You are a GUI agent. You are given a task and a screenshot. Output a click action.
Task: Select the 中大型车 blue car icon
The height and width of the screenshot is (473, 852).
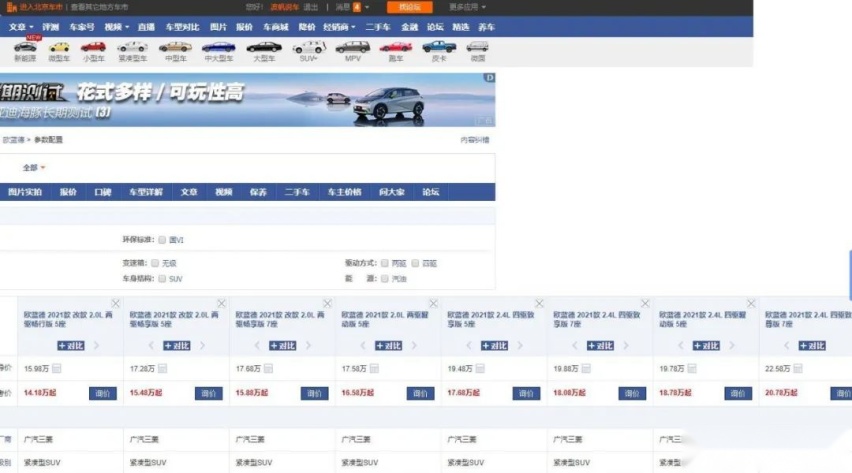pos(218,47)
